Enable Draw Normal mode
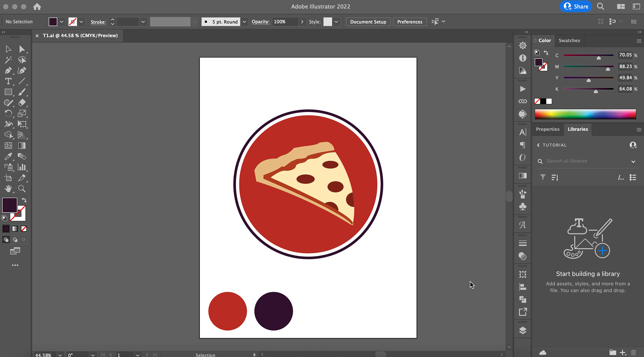Image resolution: width=644 pixels, height=357 pixels. 6,240
